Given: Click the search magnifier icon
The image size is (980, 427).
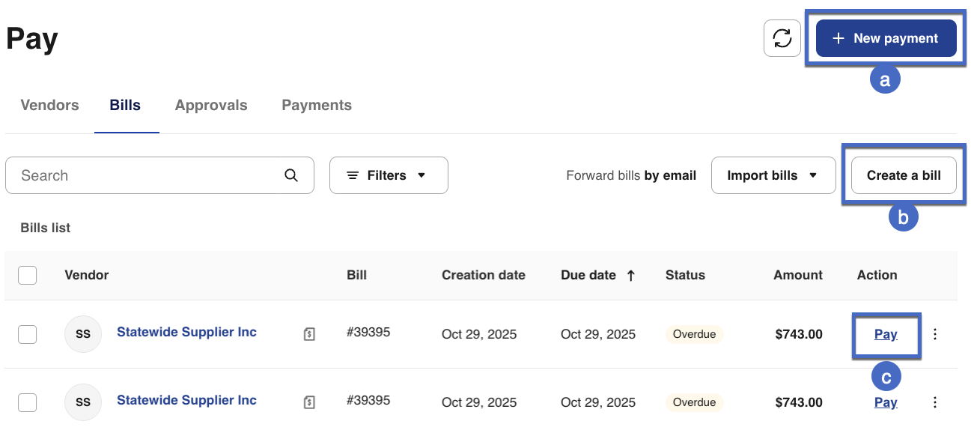Looking at the screenshot, I should click(291, 175).
